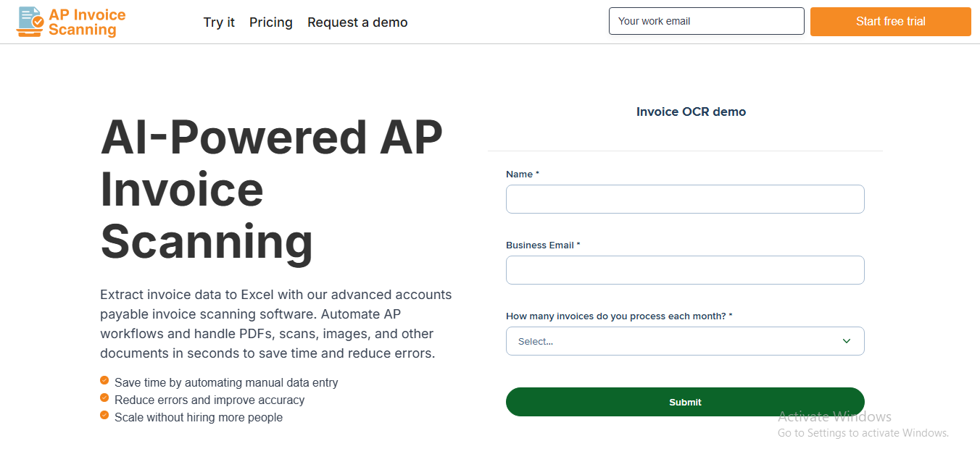This screenshot has width=980, height=454.
Task: Click the AP Invoice Scanning logo icon
Action: point(30,22)
